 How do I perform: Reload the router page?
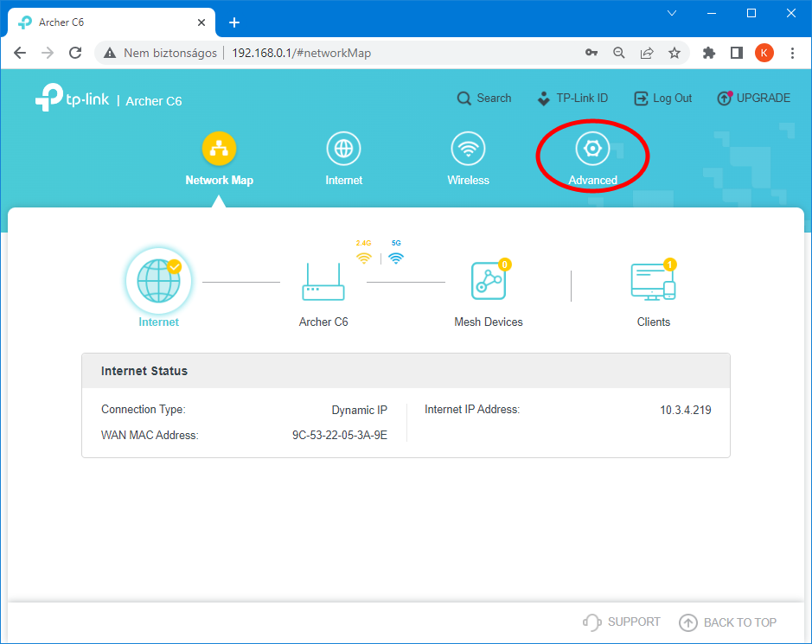click(x=75, y=53)
